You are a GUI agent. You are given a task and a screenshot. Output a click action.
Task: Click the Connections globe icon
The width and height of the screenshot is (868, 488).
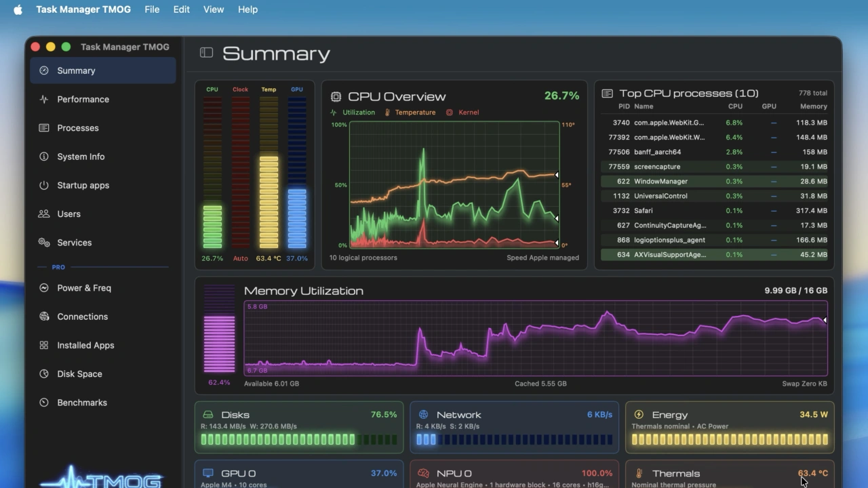click(44, 317)
